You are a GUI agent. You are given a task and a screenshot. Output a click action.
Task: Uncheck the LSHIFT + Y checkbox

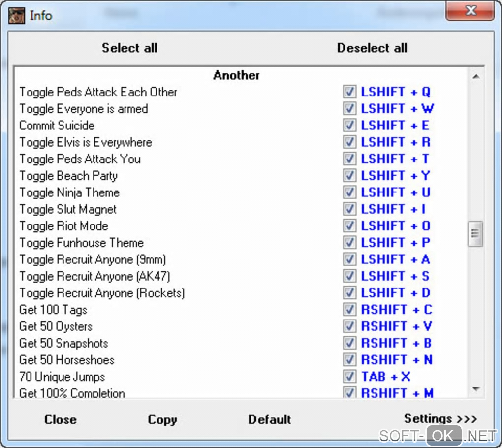point(349,175)
